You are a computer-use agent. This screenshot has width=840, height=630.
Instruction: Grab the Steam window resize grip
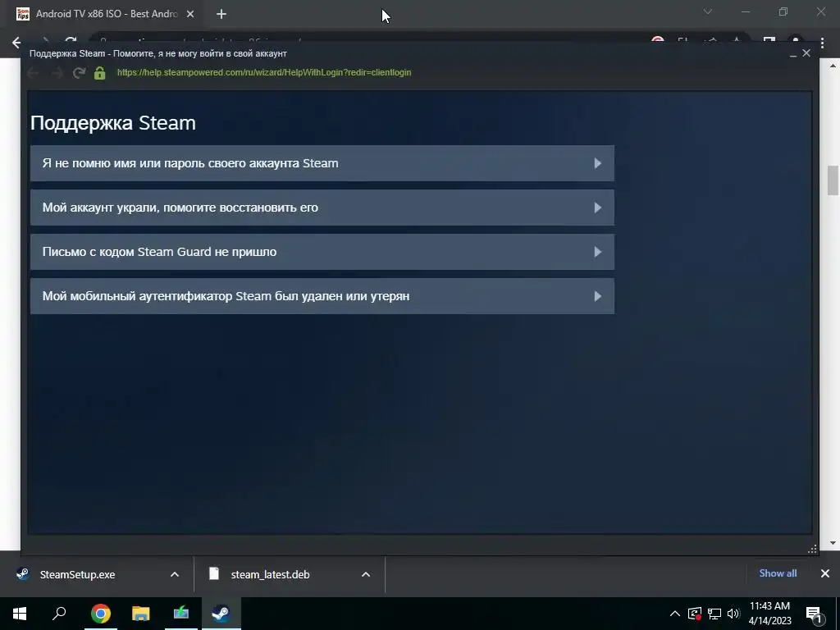pyautogui.click(x=812, y=549)
